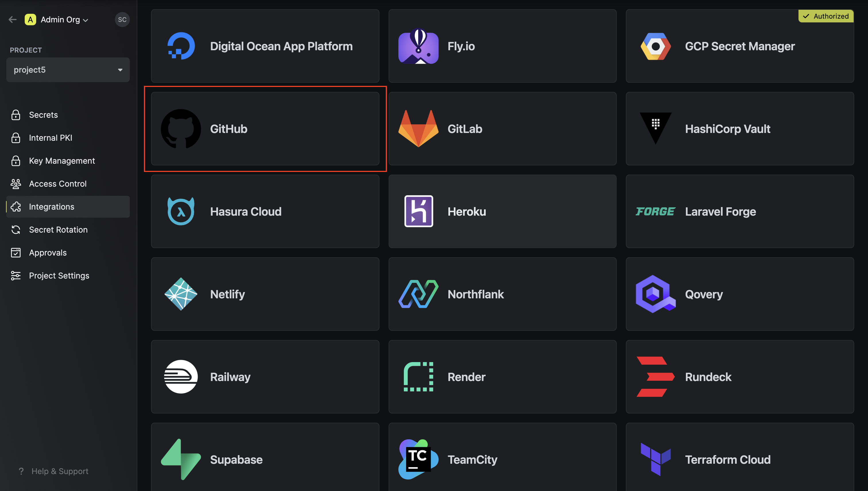Viewport: 868px width, 491px height.
Task: Select the Render integration name
Action: click(466, 377)
